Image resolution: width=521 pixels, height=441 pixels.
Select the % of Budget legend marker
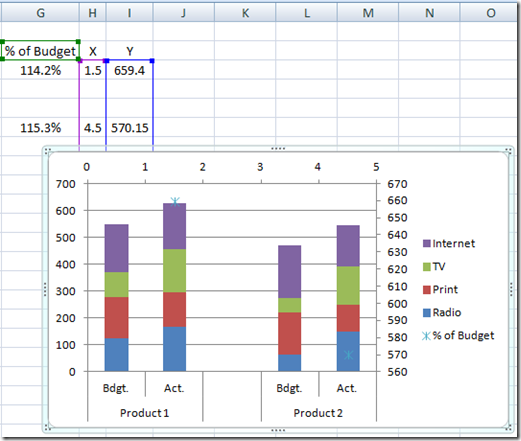(x=426, y=336)
